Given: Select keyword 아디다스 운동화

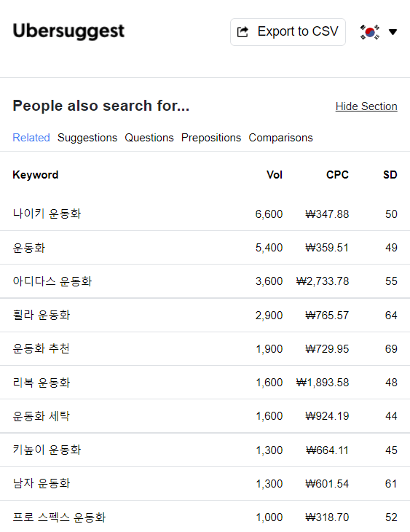Looking at the screenshot, I should click(52, 281).
